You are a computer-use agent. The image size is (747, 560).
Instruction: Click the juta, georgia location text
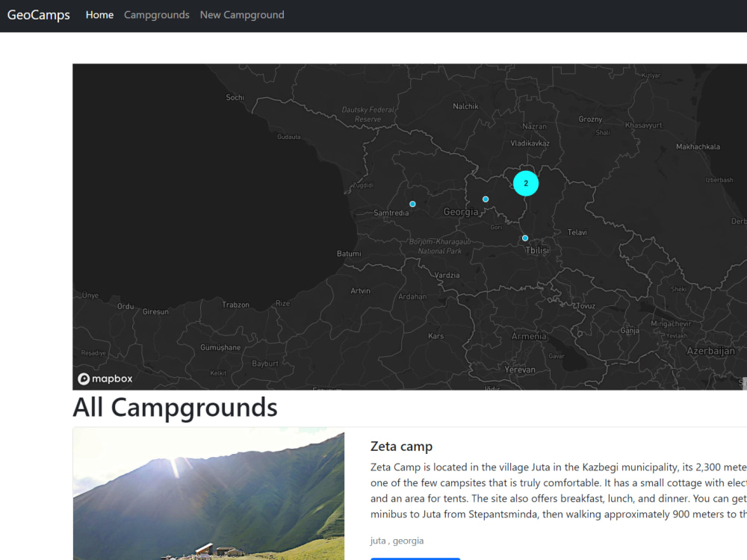coord(397,541)
